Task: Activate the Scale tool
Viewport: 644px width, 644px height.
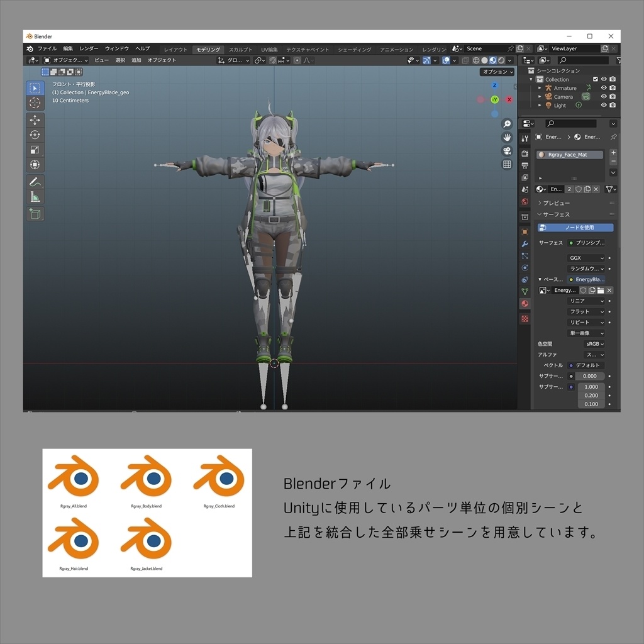Action: click(35, 149)
